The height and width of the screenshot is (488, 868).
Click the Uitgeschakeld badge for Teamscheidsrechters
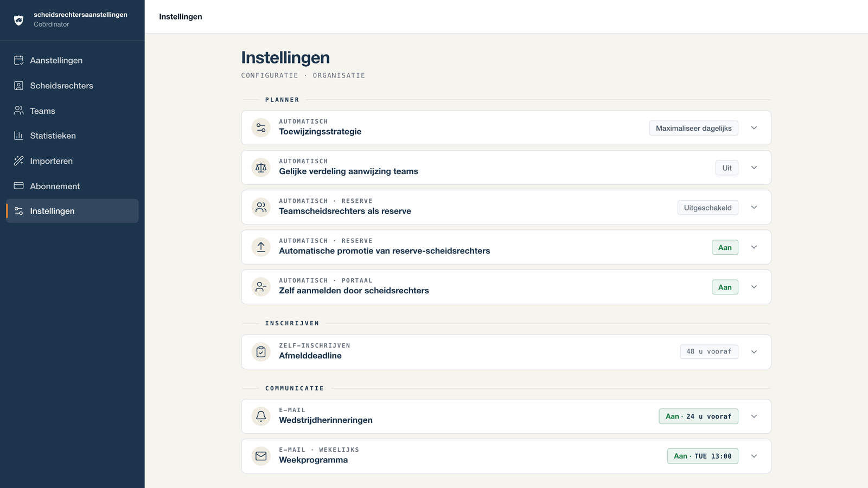point(707,208)
